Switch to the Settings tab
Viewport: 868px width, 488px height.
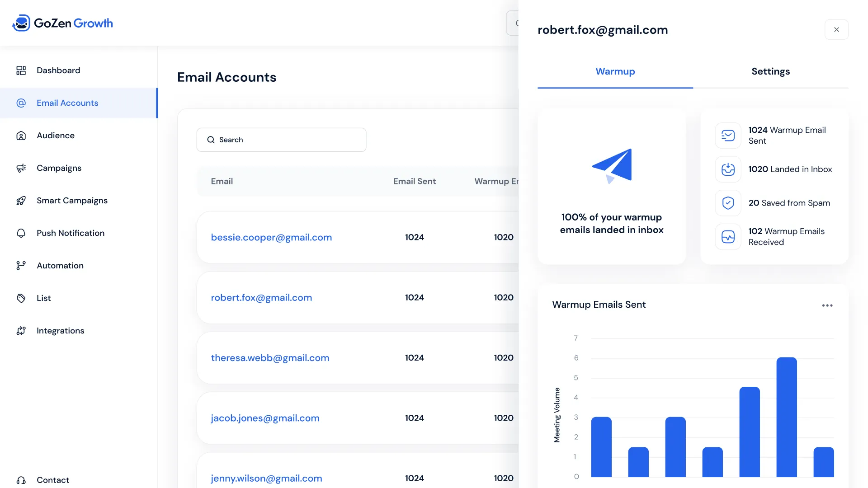click(770, 71)
